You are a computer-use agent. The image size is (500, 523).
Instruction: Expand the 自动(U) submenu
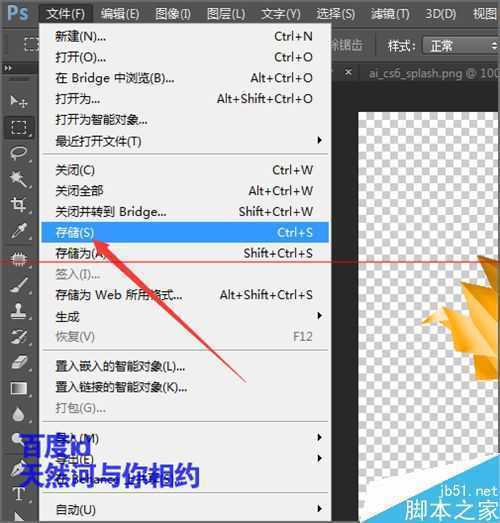coord(185,509)
